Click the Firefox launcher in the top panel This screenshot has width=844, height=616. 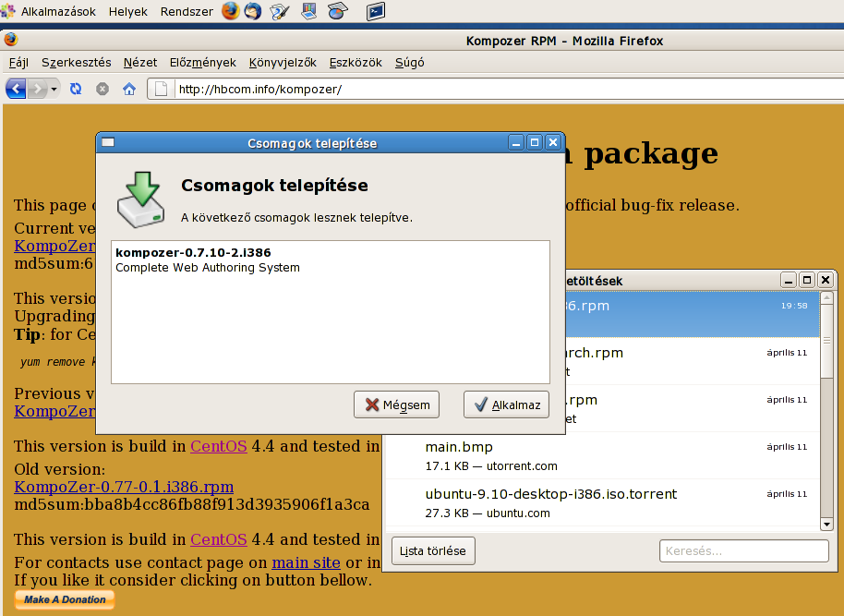click(230, 12)
